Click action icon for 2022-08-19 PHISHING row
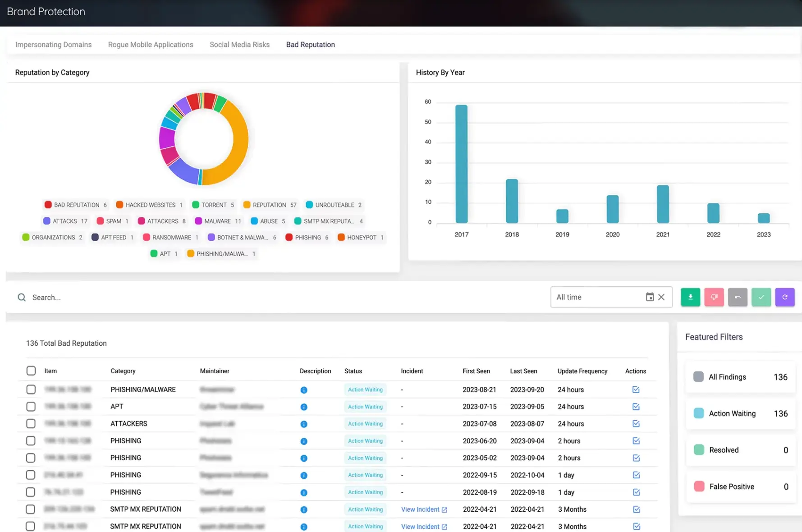This screenshot has height=532, width=802. pyautogui.click(x=636, y=492)
